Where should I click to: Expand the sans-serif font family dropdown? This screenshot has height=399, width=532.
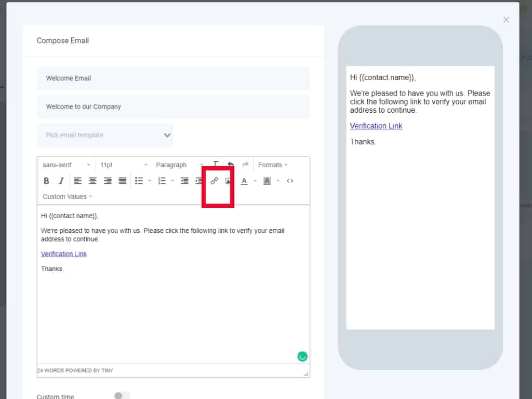pyautogui.click(x=66, y=165)
